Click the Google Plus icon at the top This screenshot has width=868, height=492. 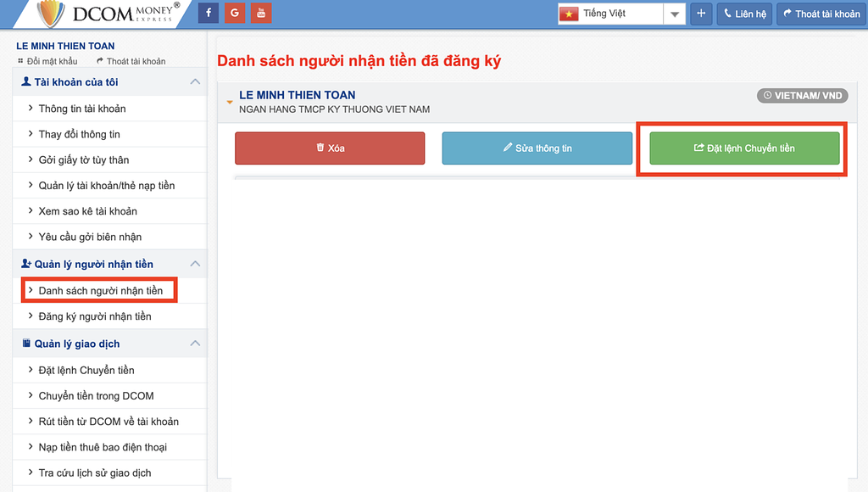point(235,13)
